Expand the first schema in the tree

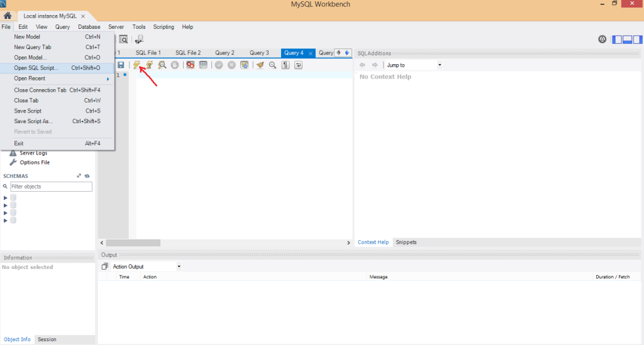click(5, 198)
